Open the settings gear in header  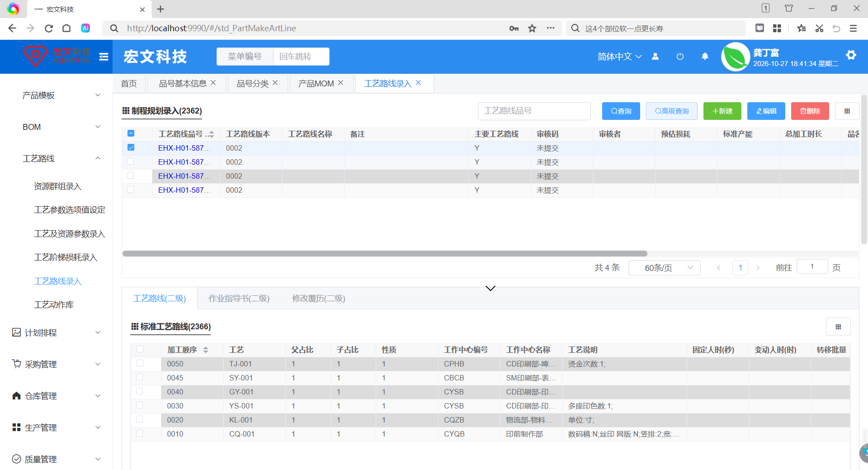coord(851,55)
